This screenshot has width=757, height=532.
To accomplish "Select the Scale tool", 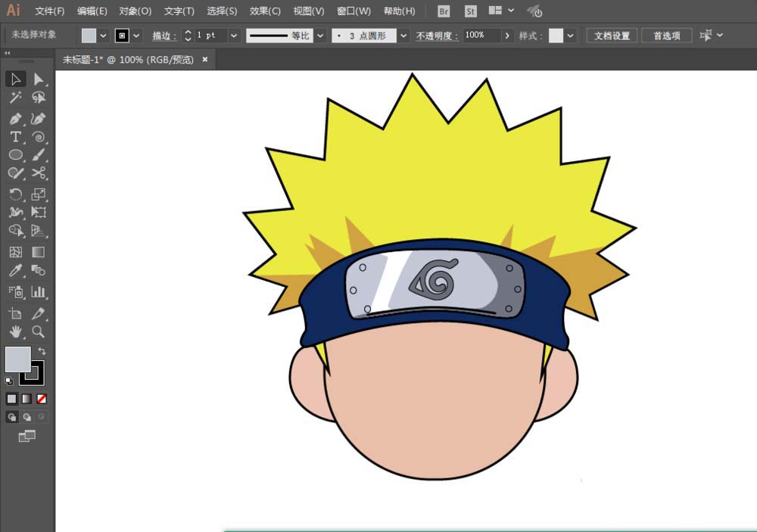I will click(39, 194).
